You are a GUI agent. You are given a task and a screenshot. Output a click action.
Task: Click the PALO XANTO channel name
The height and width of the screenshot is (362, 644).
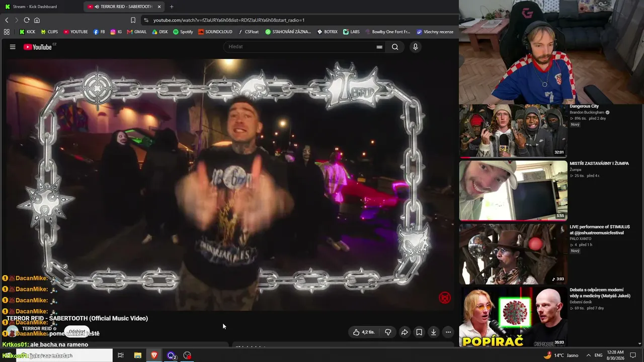click(x=580, y=239)
